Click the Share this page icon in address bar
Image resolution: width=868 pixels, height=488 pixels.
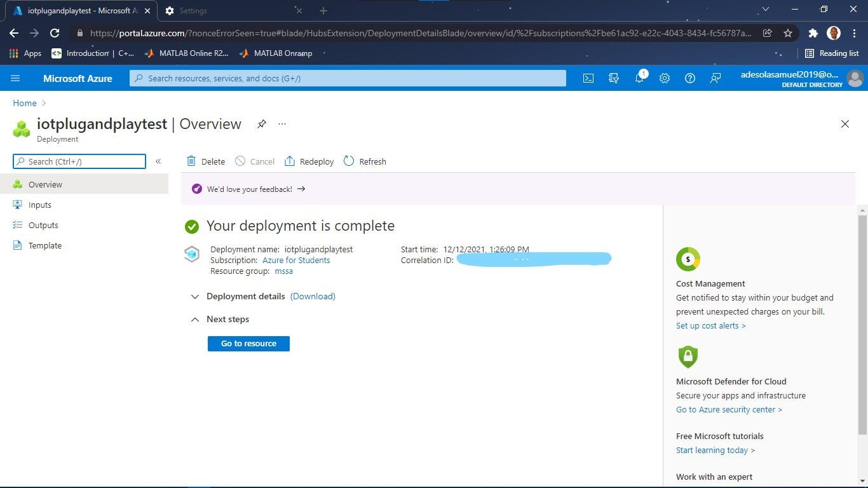click(x=768, y=33)
